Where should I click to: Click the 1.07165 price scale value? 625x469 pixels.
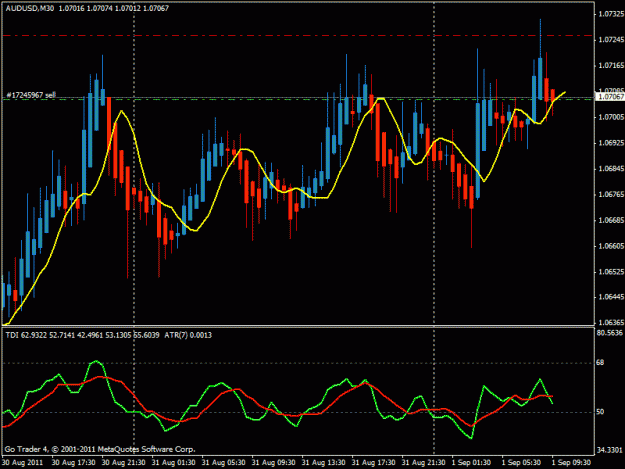tap(611, 65)
